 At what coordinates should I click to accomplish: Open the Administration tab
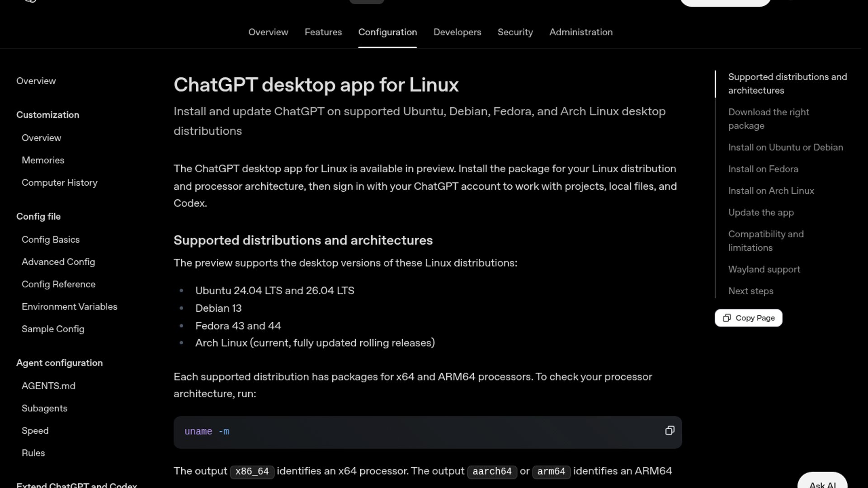tap(581, 32)
